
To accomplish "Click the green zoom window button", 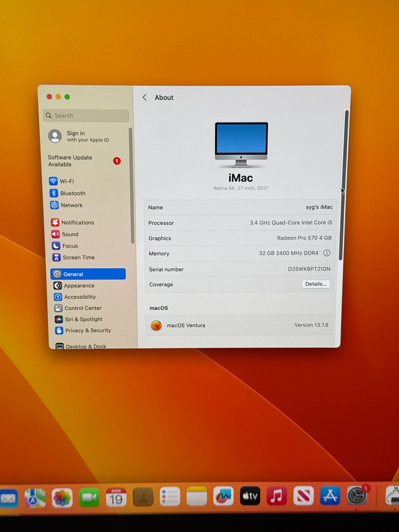I will 67,97.
